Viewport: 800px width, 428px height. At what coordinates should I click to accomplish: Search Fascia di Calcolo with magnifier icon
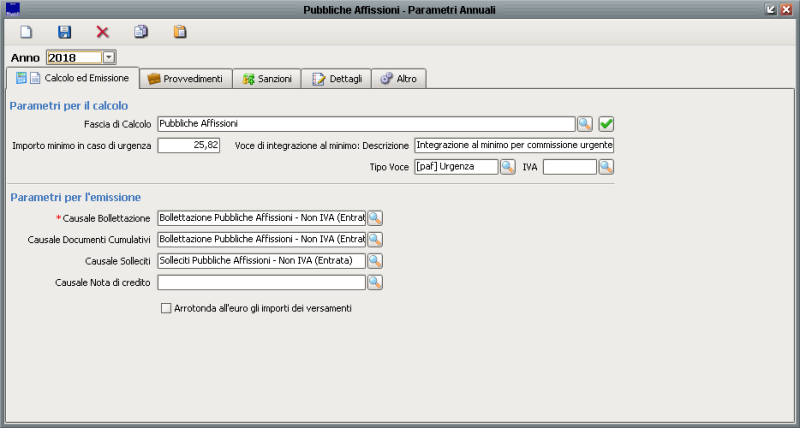(x=585, y=124)
